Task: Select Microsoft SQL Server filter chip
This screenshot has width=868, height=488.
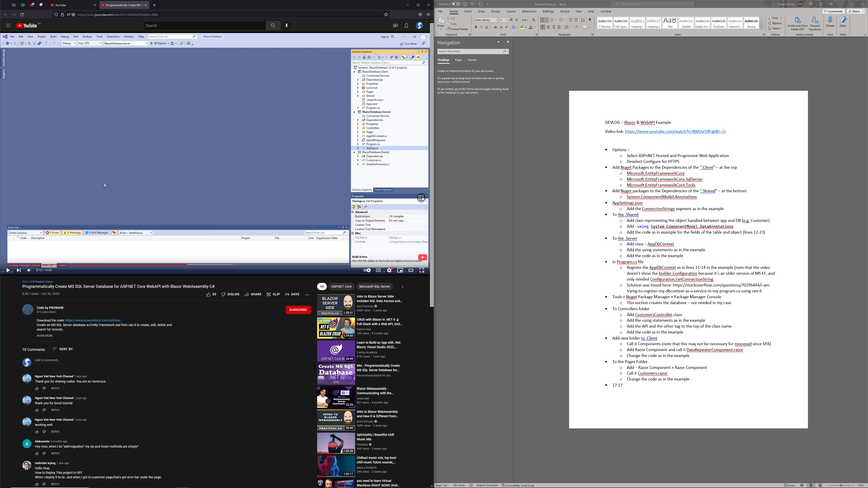Action: pos(374,287)
